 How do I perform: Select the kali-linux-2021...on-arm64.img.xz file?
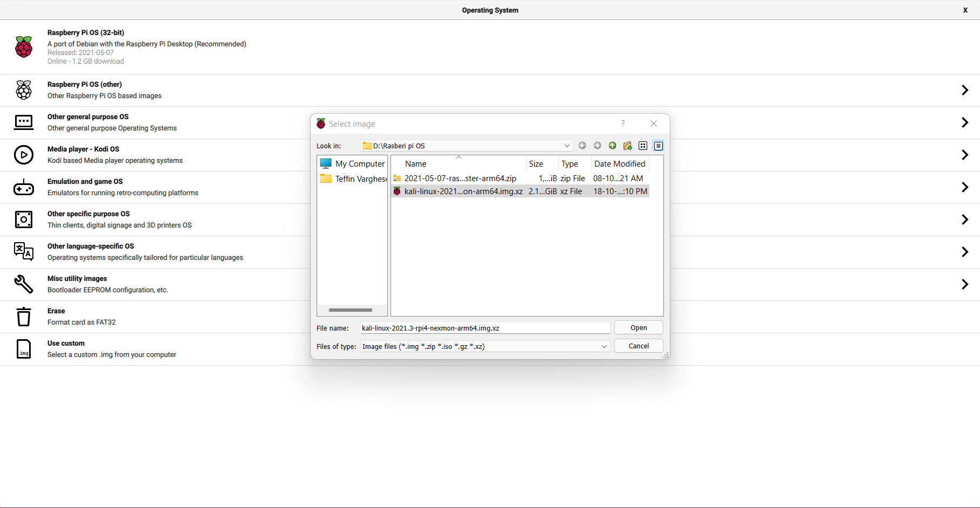pyautogui.click(x=520, y=191)
